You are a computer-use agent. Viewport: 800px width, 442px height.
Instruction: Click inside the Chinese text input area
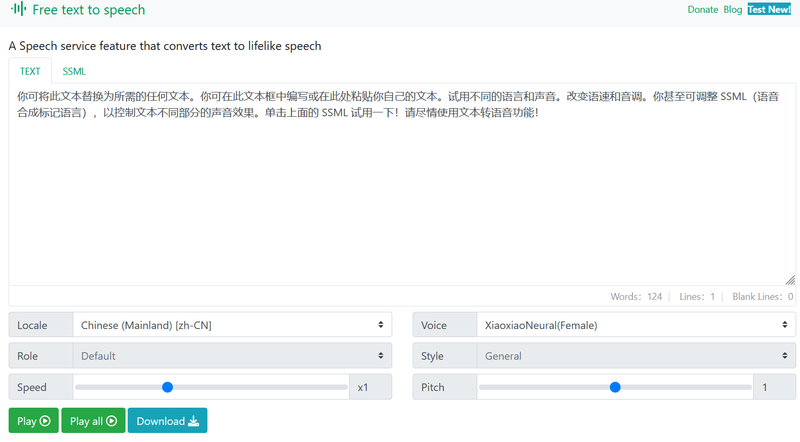400,190
